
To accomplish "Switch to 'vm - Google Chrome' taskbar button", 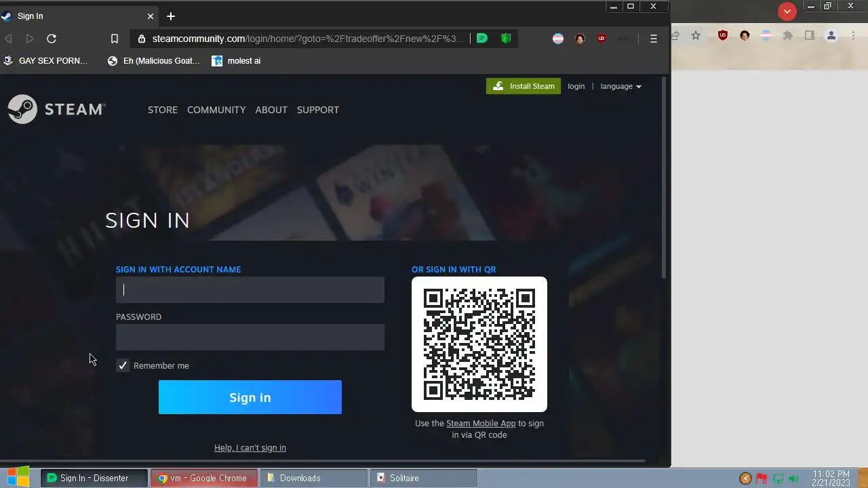I will [203, 478].
